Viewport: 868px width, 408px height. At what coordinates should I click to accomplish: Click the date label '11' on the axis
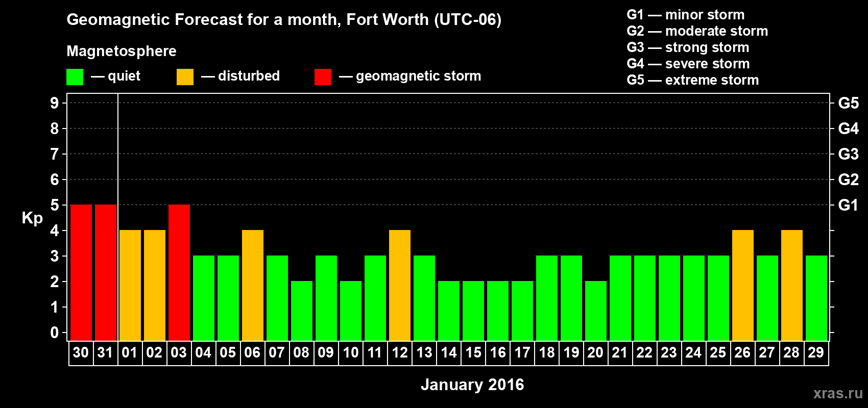tap(375, 353)
